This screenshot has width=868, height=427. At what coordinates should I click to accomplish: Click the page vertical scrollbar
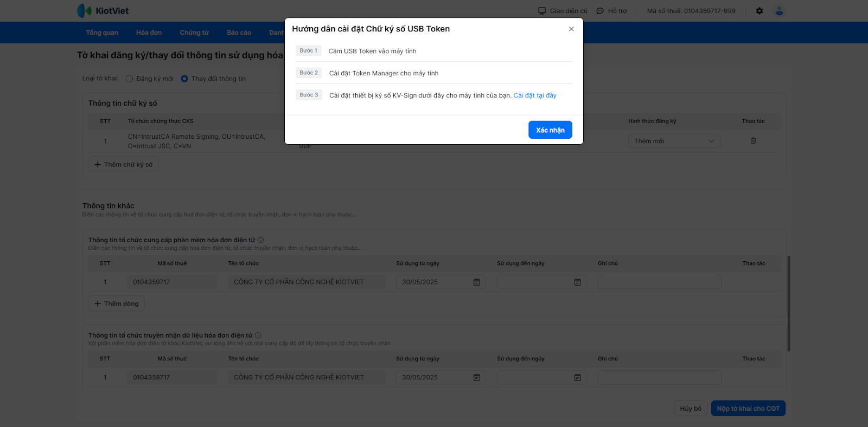789,303
